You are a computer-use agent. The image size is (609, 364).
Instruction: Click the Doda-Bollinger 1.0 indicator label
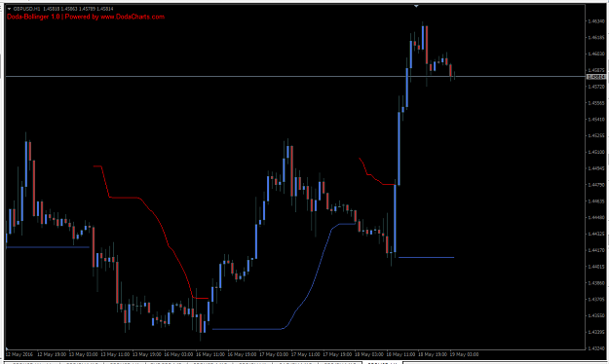[86, 17]
